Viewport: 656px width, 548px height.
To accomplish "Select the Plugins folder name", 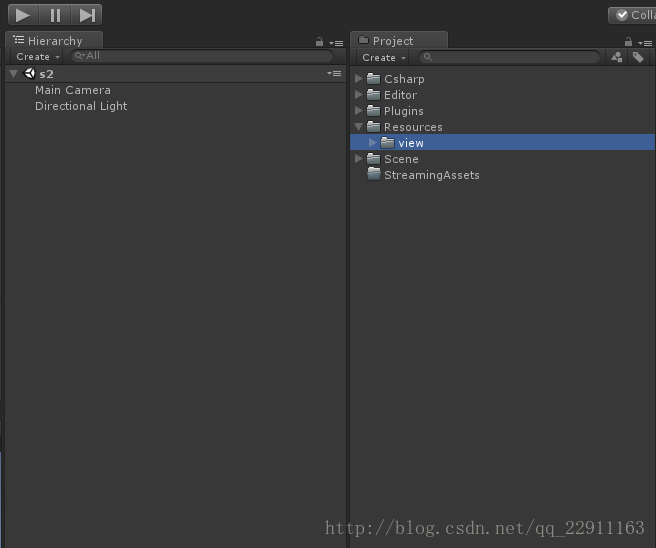I will pos(404,111).
